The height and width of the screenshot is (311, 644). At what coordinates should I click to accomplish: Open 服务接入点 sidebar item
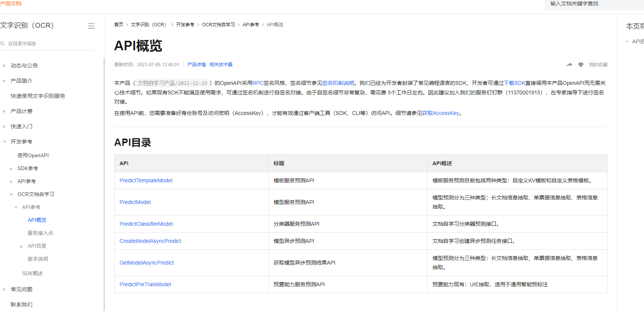click(40, 233)
